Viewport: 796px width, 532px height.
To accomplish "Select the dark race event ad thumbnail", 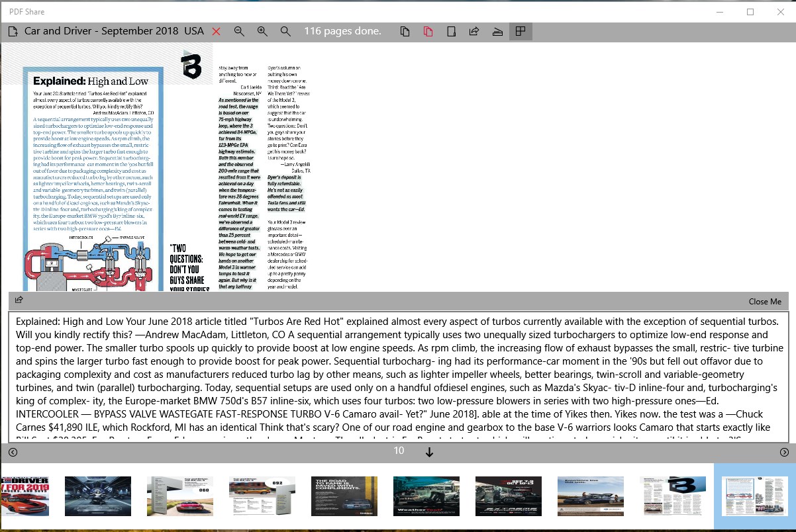I will coord(509,496).
